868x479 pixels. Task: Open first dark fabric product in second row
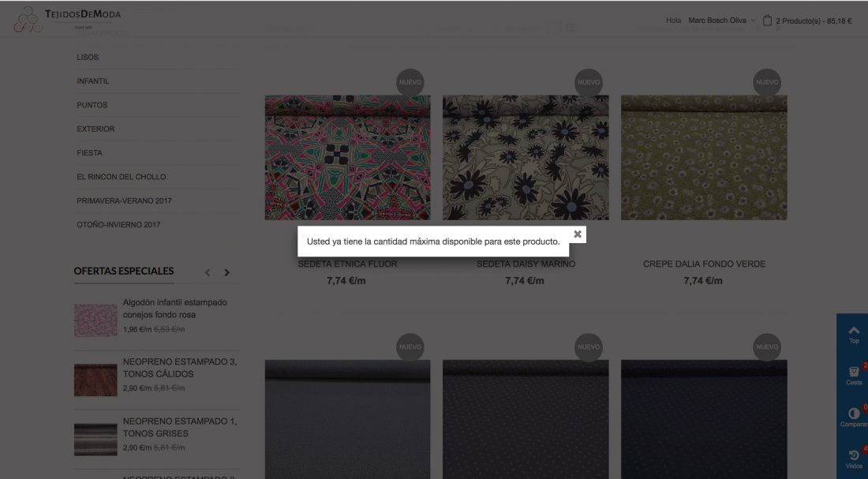(348, 419)
